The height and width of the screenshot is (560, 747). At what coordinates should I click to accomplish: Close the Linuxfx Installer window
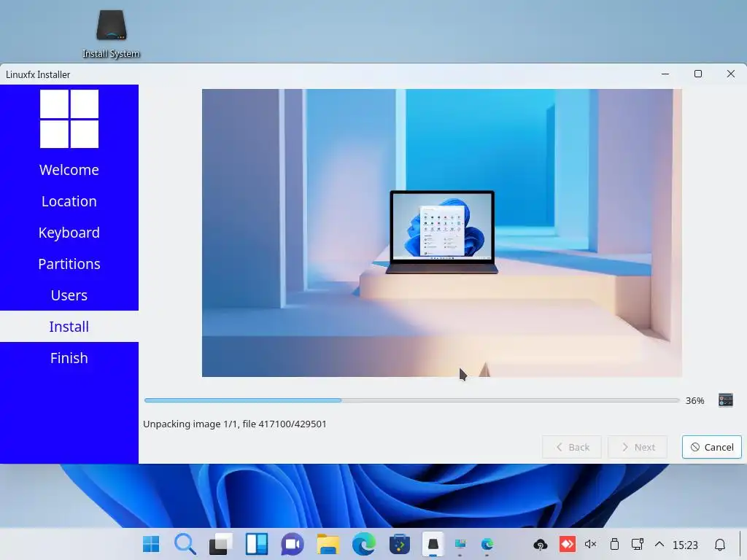pyautogui.click(x=731, y=74)
